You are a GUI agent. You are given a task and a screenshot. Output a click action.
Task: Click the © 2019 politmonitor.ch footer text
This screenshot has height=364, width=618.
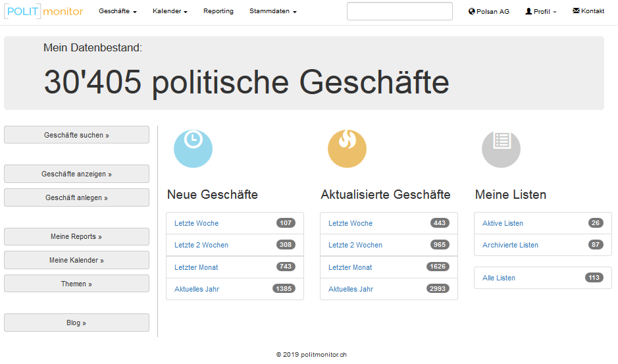[x=311, y=355]
